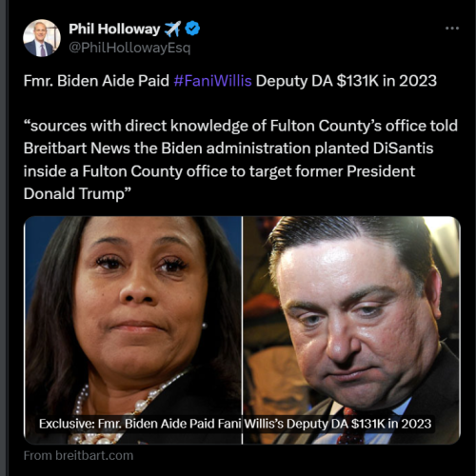Click the white divider between the card photos
This screenshot has height=476, width=476.
click(x=242, y=330)
